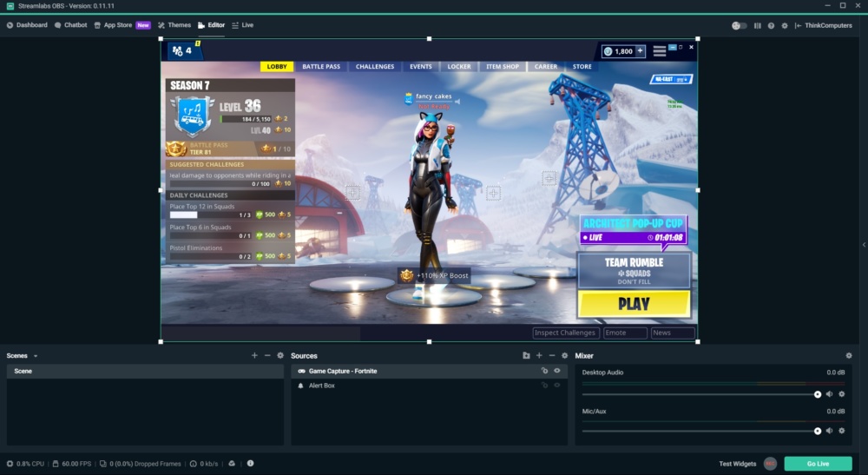
Task: Toggle visibility of Game Capture - Fortnite source
Action: [557, 371]
